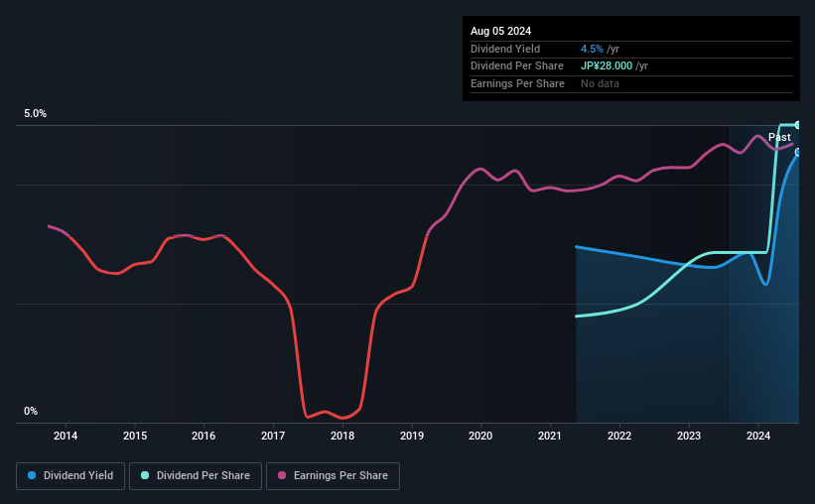Viewport: 815px width, 504px height.
Task: Click the 0% y-axis label
Action: 31,411
